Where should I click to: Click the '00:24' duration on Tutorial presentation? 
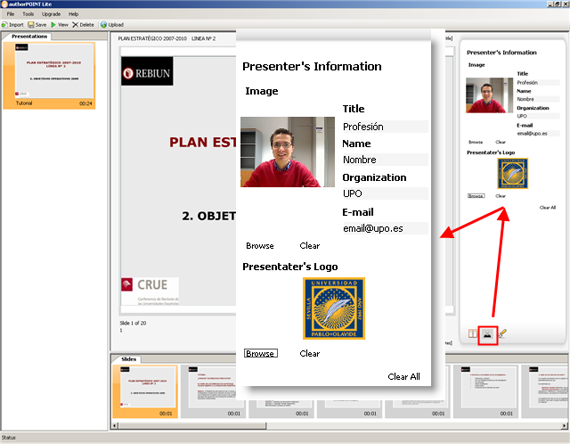tap(86, 104)
